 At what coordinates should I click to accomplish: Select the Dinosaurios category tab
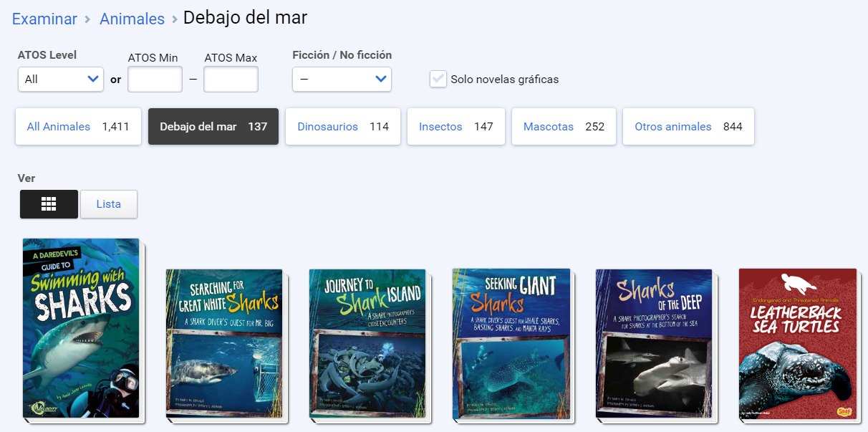343,127
